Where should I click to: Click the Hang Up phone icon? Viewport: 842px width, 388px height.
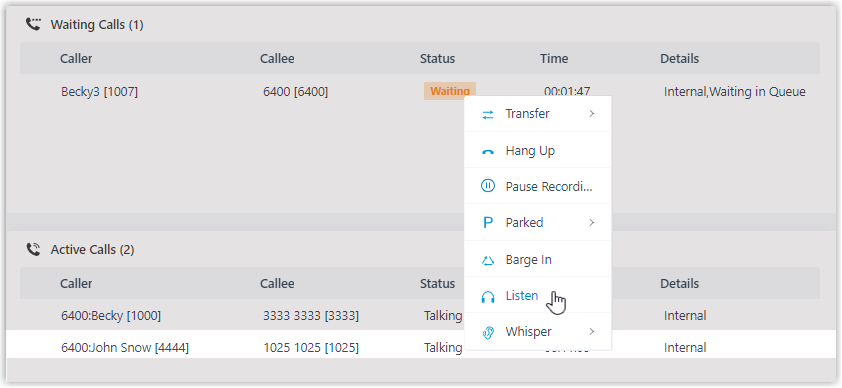tap(488, 152)
